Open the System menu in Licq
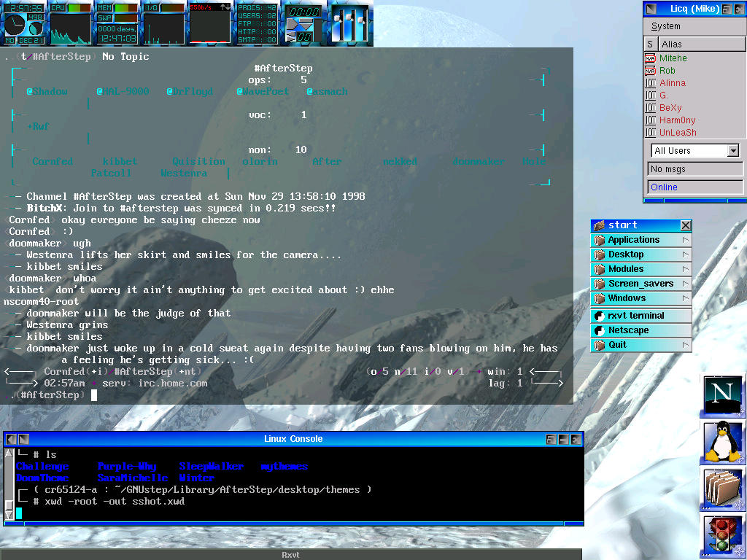This screenshot has width=747, height=560. click(665, 26)
